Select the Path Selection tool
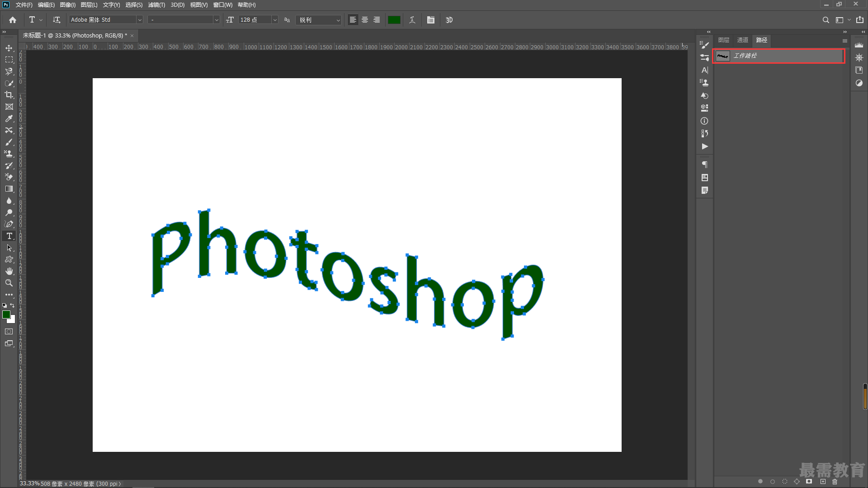This screenshot has width=868, height=488. click(x=9, y=248)
